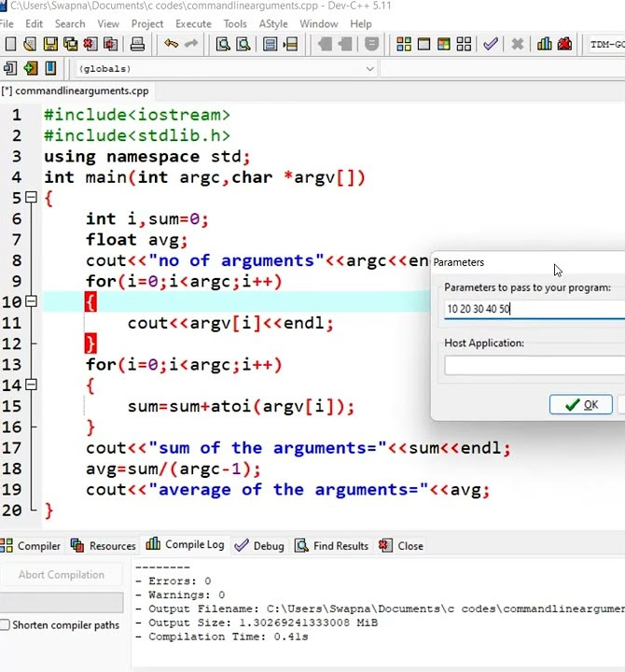Select the commandlinearguments.cpp editor tab
The height and width of the screenshot is (672, 625).
point(76,91)
